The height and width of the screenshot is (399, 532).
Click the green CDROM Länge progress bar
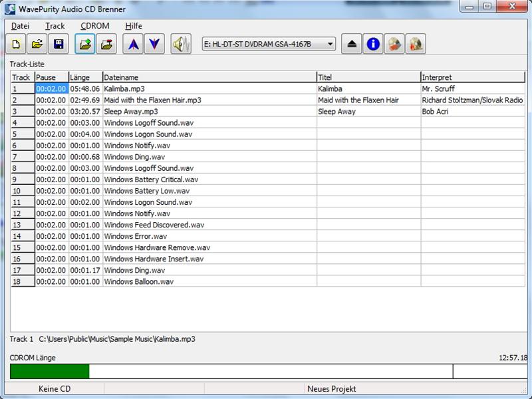click(x=50, y=372)
